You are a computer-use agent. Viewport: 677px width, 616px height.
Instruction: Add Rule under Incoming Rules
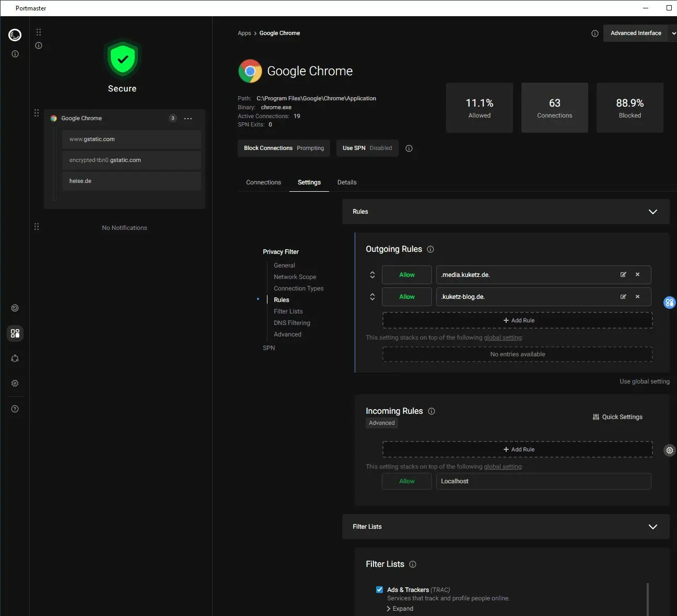518,449
